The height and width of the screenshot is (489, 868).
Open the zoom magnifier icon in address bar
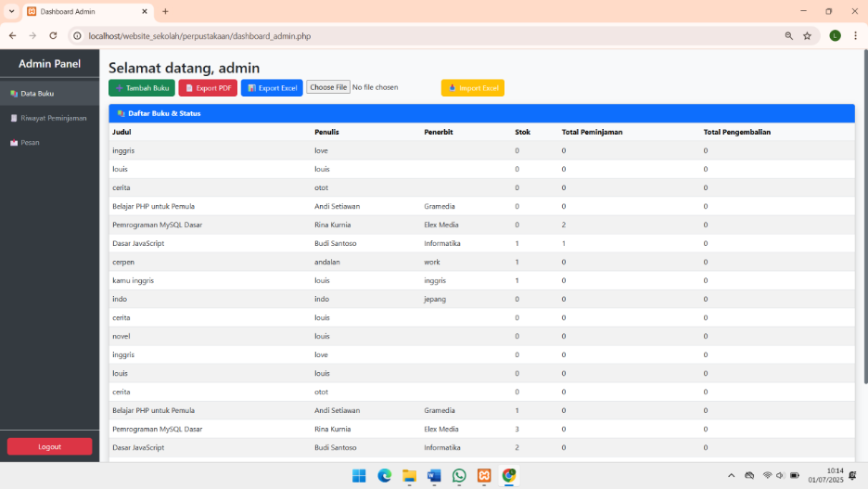(789, 36)
